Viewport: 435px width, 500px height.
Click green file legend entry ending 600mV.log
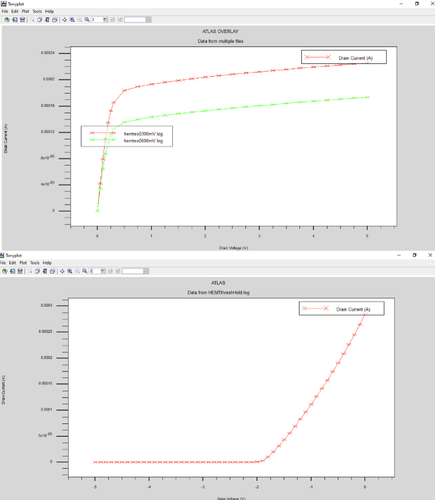tap(127, 141)
